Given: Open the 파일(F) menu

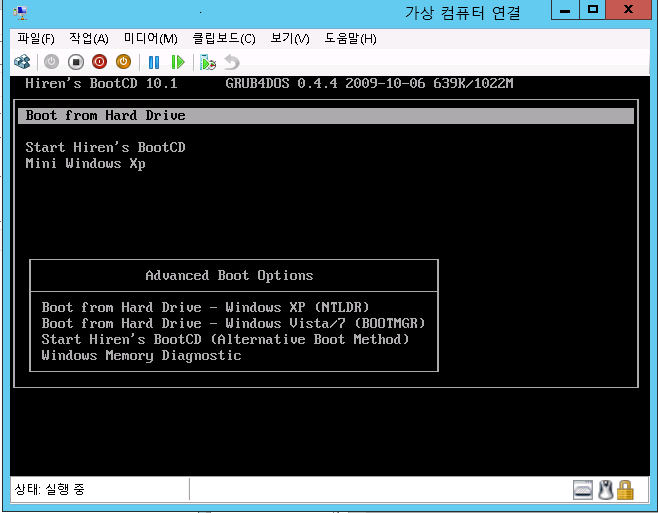Looking at the screenshot, I should click(36, 39).
